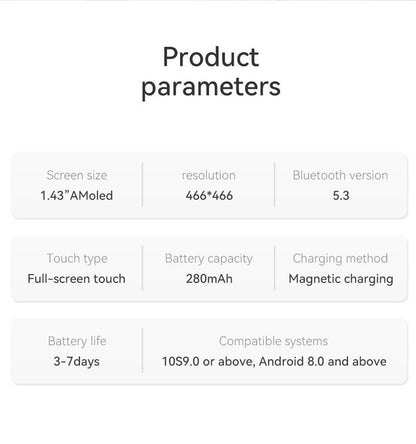Screen dimensions: 416x444
Task: Select the Compatible systems label
Action: [274, 341]
